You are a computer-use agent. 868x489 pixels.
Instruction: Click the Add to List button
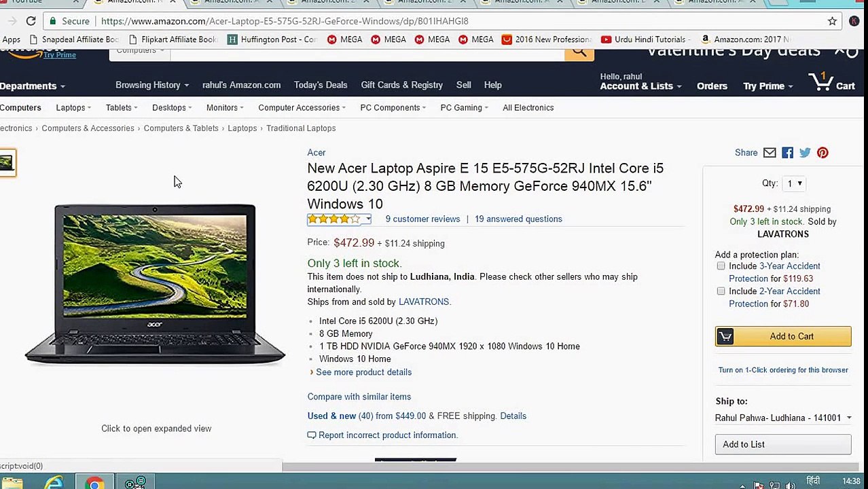(x=783, y=444)
